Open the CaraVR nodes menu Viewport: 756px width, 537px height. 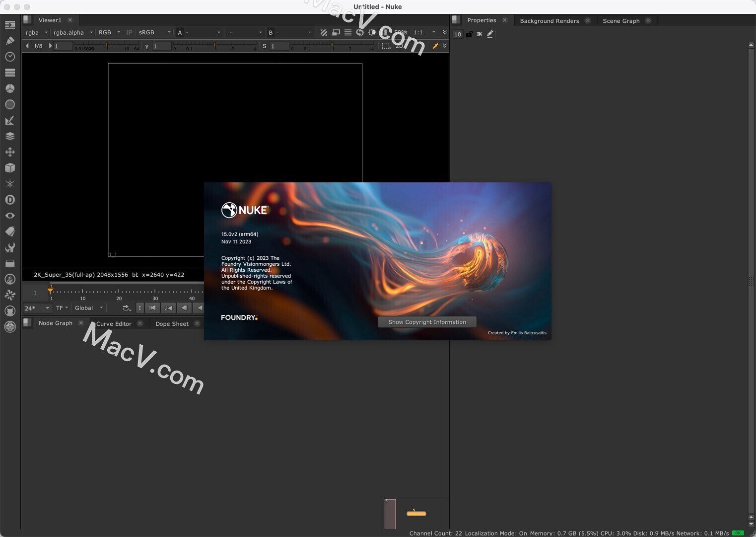pyautogui.click(x=10, y=311)
